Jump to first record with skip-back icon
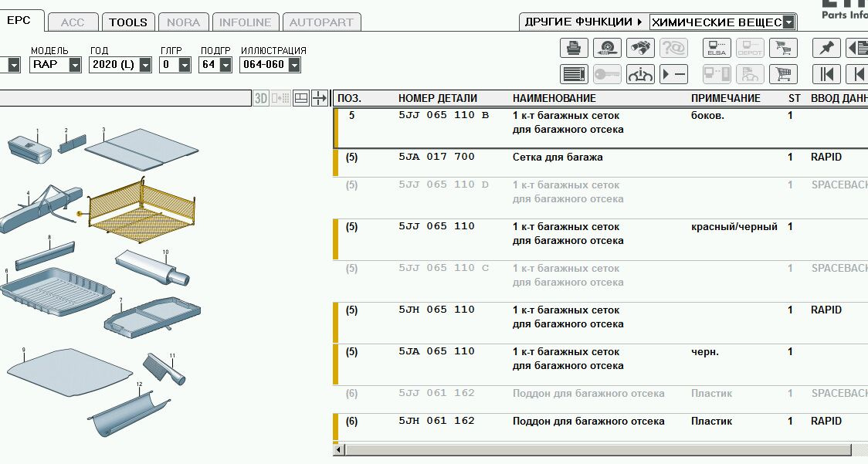 (x=826, y=74)
